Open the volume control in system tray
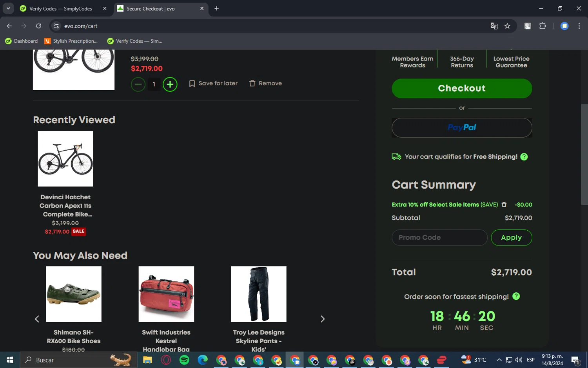Screen dimensions: 588x368 pos(519,360)
